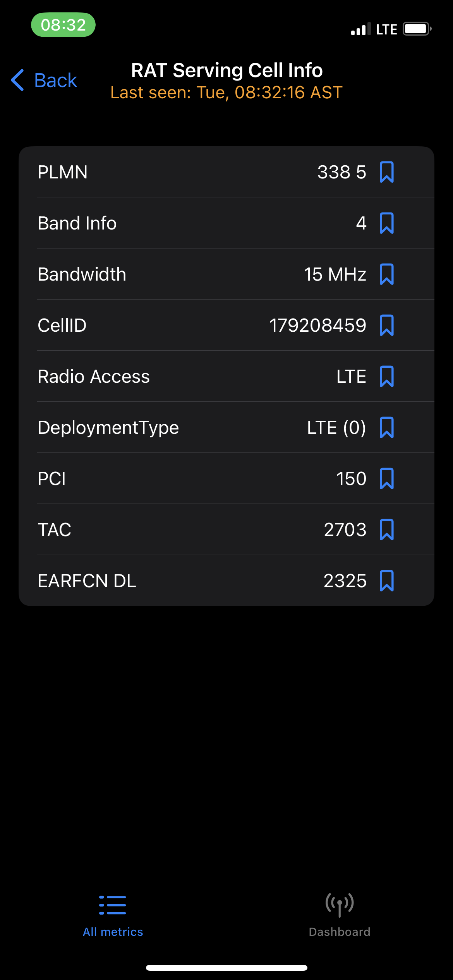The height and width of the screenshot is (980, 453).
Task: Tap the Last seen timestamp text
Action: click(226, 93)
